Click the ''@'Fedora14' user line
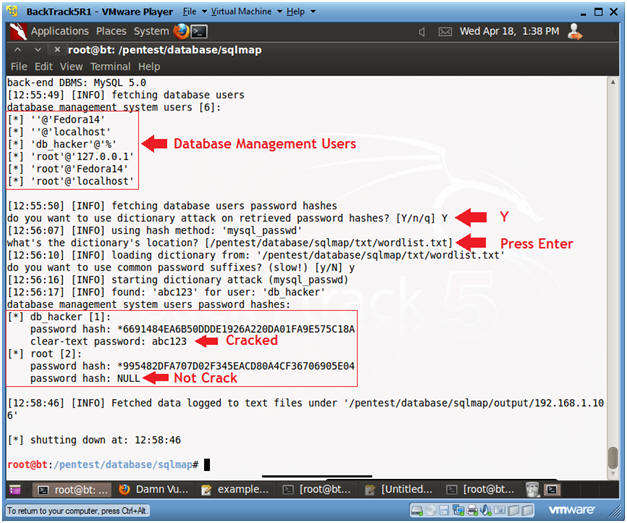 click(x=56, y=120)
